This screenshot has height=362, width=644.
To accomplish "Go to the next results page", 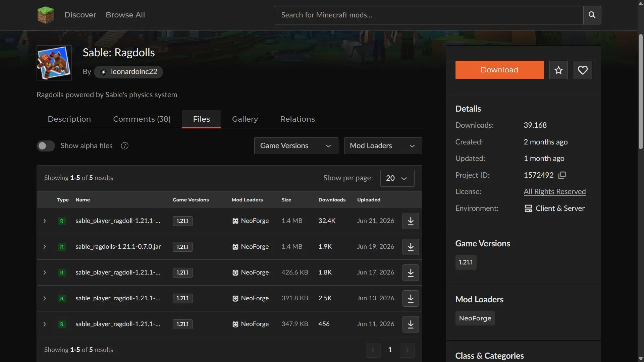I will (407, 350).
